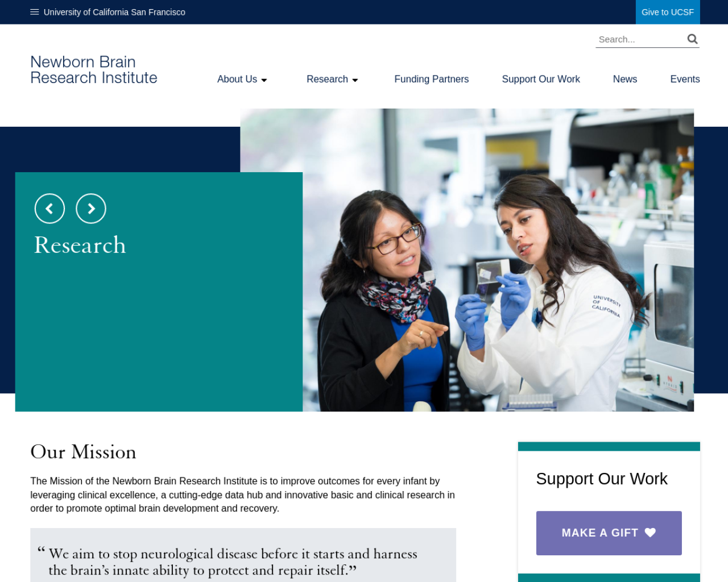The image size is (728, 582).
Task: Expand the Research menu dropdown arrow
Action: click(355, 80)
